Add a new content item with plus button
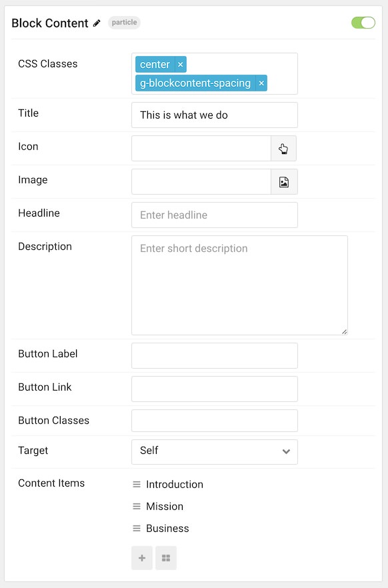Screen dimensions: 388x588 pos(142,558)
